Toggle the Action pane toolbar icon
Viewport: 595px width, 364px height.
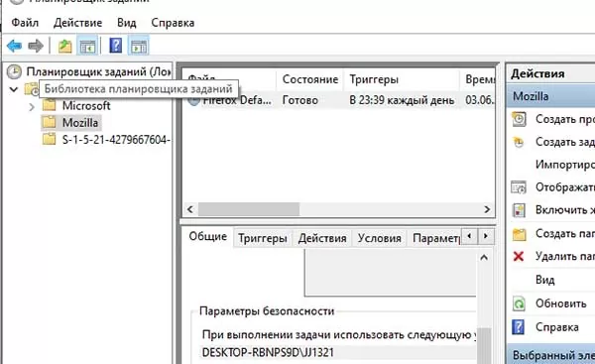coord(139,47)
